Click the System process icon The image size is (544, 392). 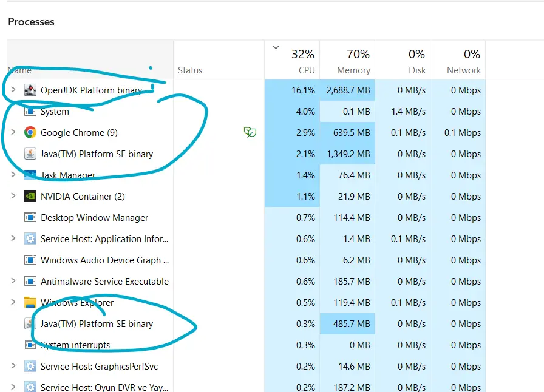click(x=30, y=112)
